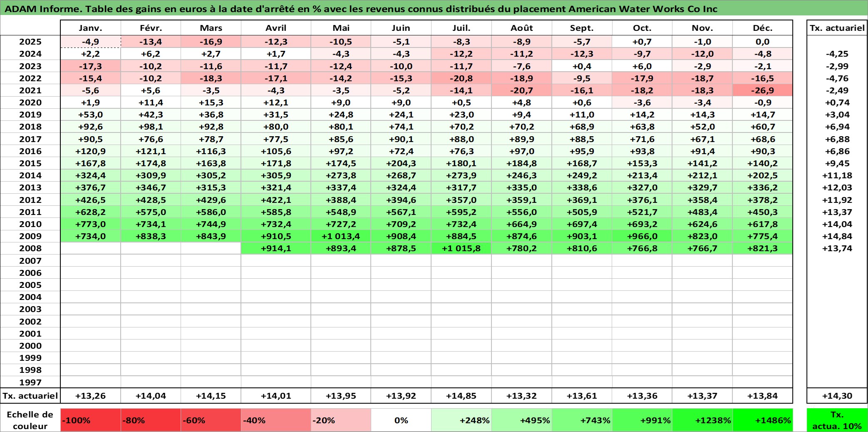This screenshot has height=432, width=868.
Task: Select the +71,6 cell in Oct. 2017
Action: (642, 139)
